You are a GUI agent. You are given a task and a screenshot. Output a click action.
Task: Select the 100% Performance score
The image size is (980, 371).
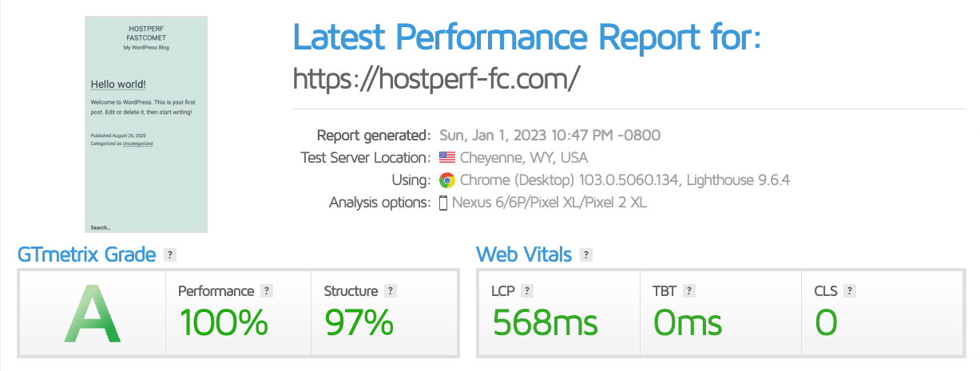point(223,322)
